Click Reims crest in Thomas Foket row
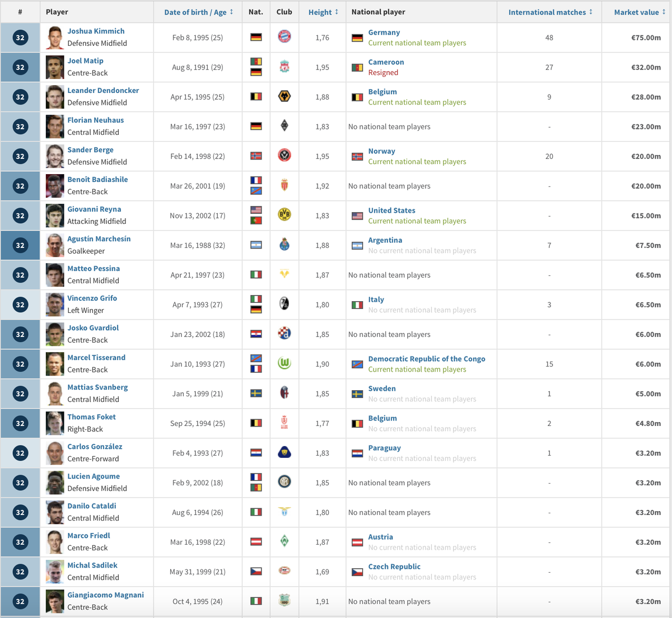This screenshot has width=672, height=618. [284, 423]
